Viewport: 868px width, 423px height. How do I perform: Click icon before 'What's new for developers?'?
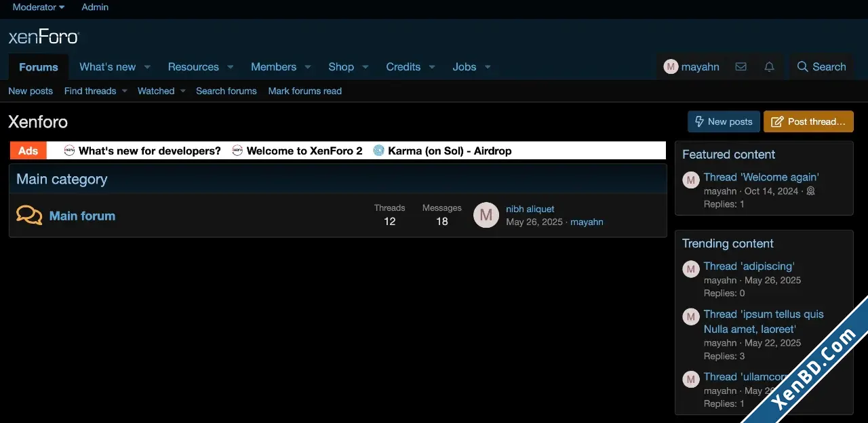click(x=69, y=150)
